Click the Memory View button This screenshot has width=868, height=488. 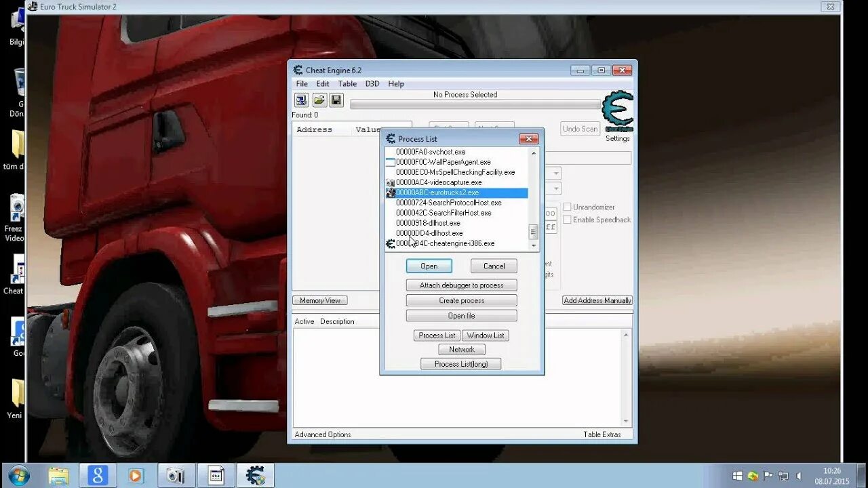(320, 300)
